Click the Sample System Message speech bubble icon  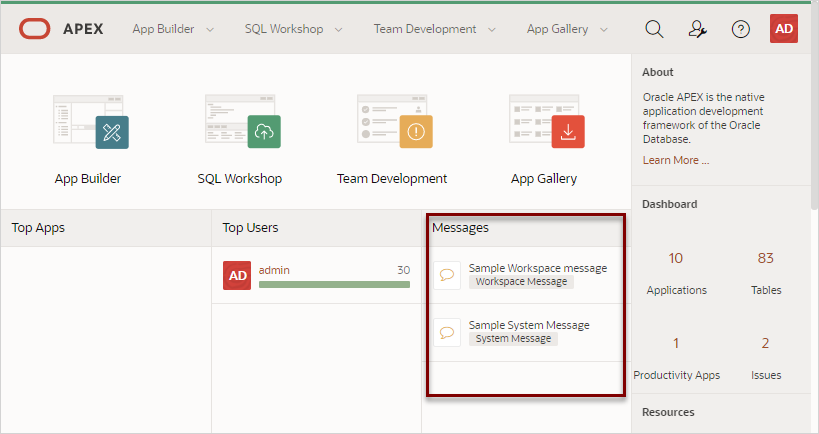tap(447, 332)
